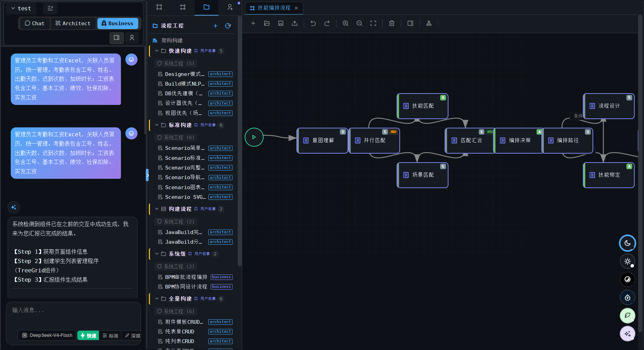This screenshot has height=350, width=644.
Task: Switch to the Architect tab
Action: click(73, 23)
